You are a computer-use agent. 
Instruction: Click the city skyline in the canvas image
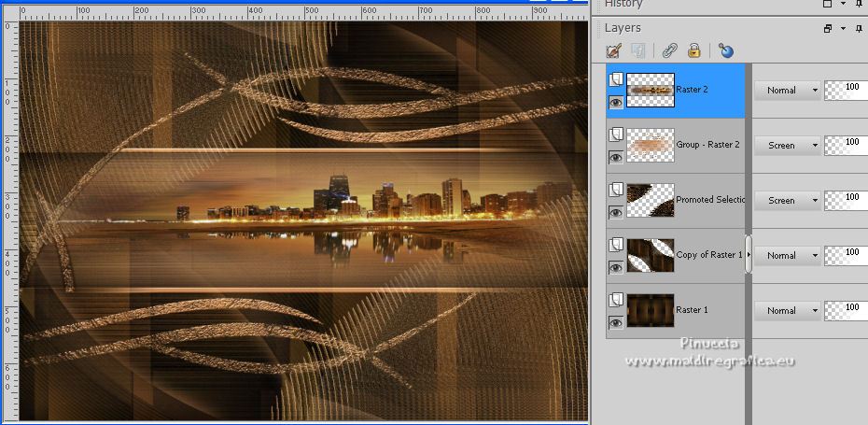pyautogui.click(x=373, y=200)
